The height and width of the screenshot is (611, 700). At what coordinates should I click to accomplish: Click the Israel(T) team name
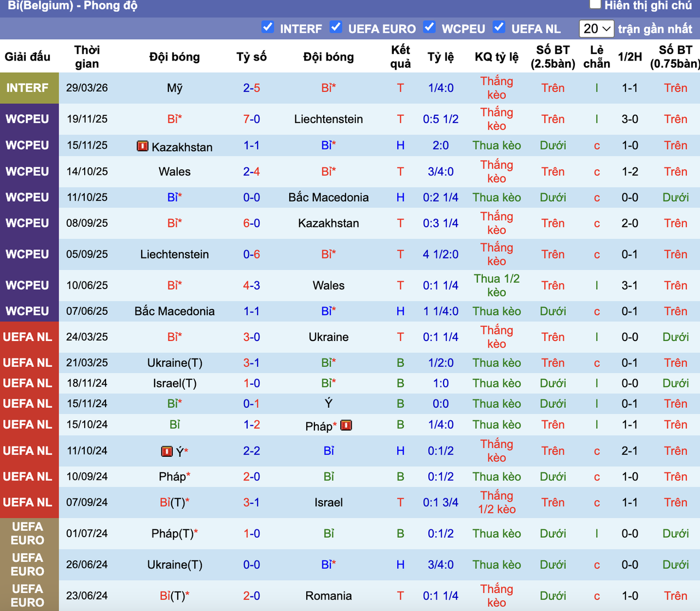[174, 383]
